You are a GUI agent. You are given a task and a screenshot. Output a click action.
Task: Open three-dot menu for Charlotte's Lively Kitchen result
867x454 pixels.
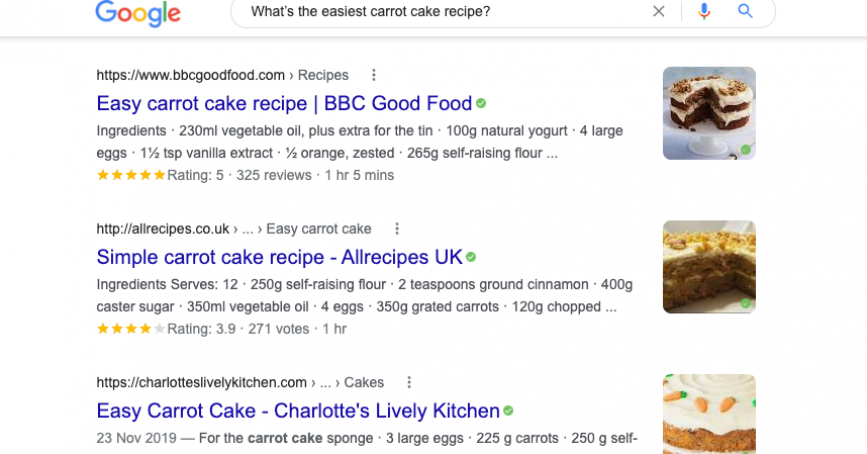coord(409,382)
